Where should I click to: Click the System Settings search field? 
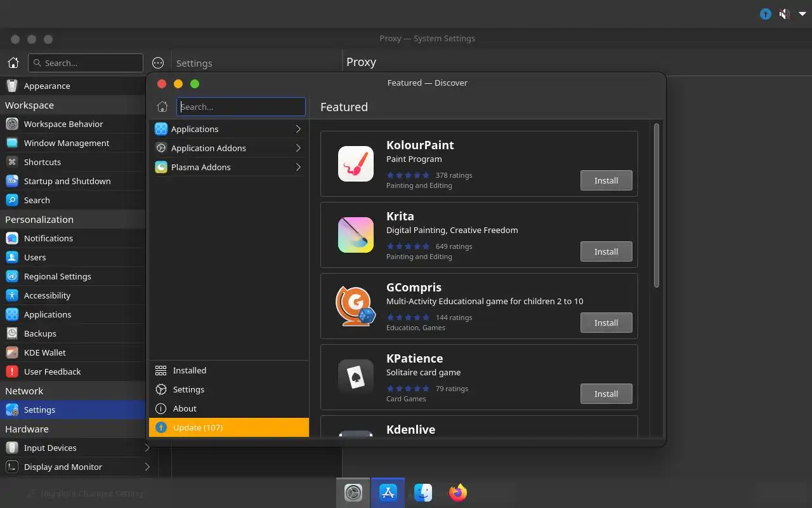pos(86,63)
